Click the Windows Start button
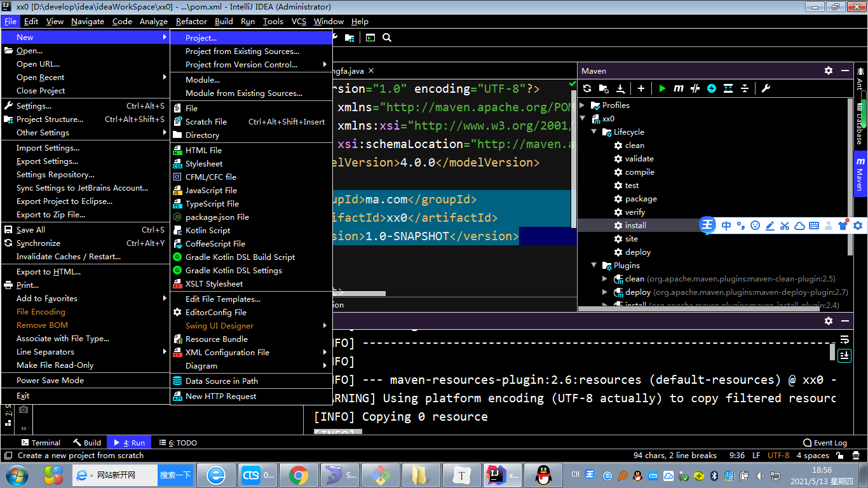 pyautogui.click(x=16, y=475)
